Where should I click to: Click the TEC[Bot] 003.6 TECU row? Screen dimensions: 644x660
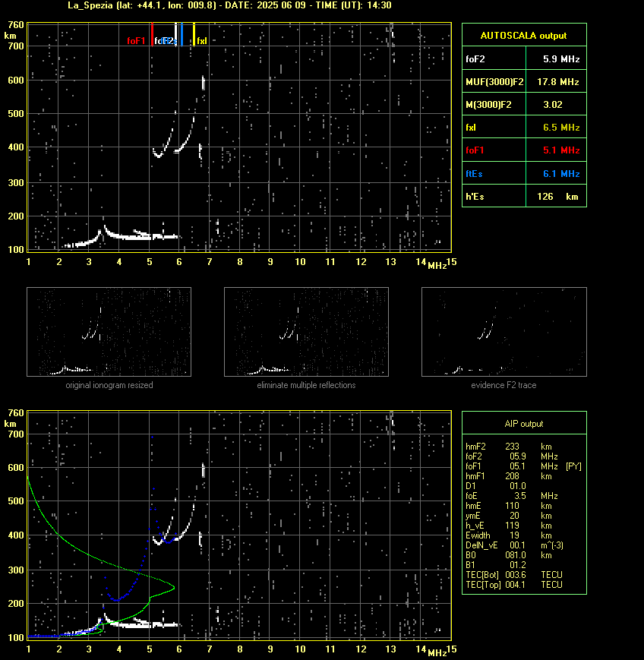[514, 574]
